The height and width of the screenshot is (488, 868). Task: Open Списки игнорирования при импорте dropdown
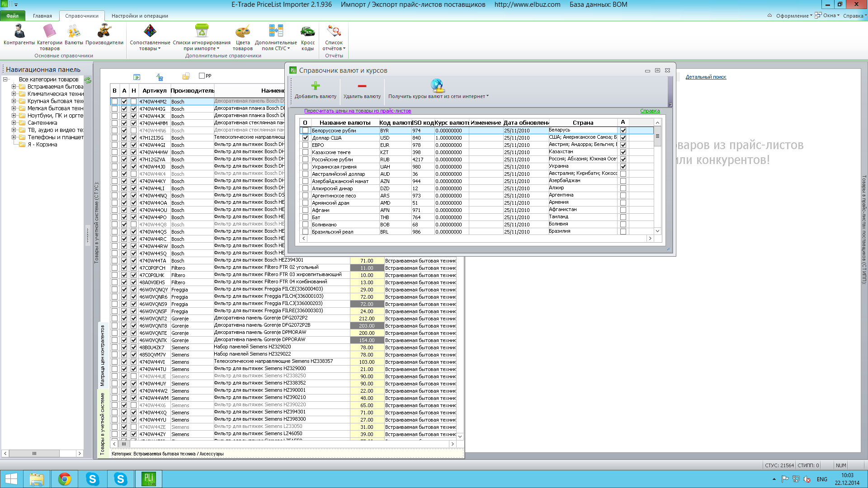point(202,37)
